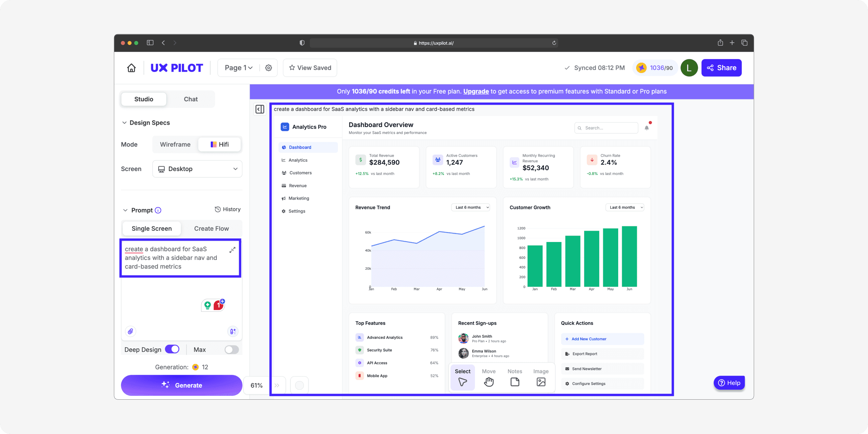This screenshot has width=868, height=434.
Task: Pick the Image tool
Action: pyautogui.click(x=541, y=377)
